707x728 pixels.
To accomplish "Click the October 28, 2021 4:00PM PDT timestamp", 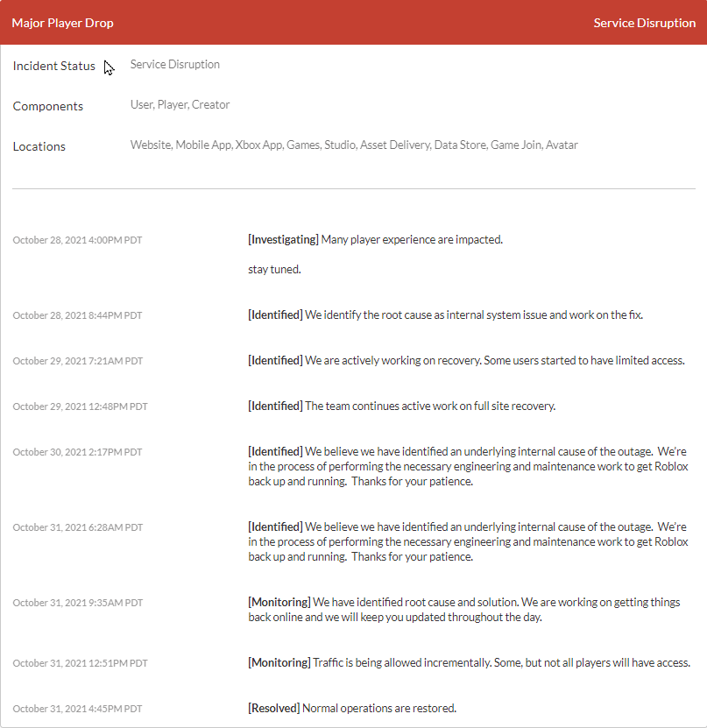I will point(77,240).
